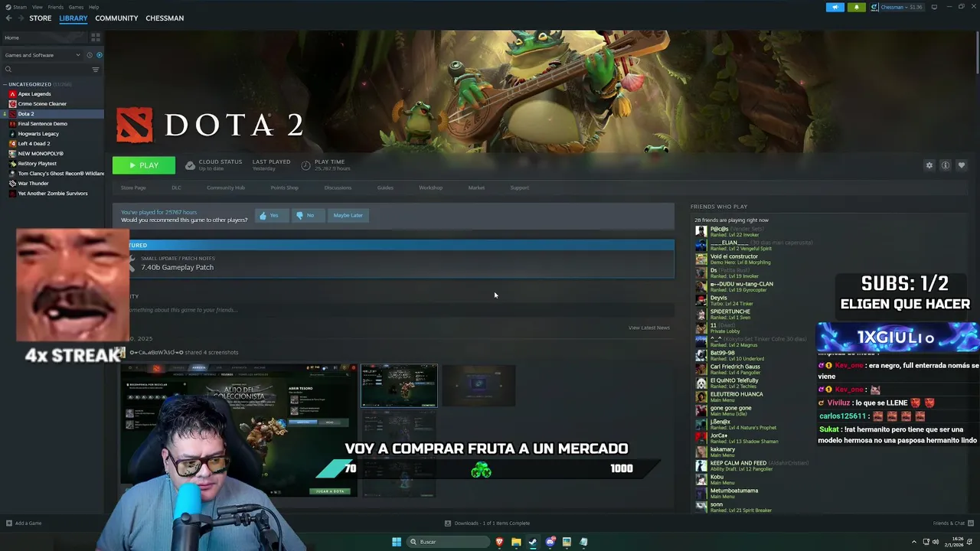Click Add a Game
Screen dimensions: 980x551
(x=23, y=523)
